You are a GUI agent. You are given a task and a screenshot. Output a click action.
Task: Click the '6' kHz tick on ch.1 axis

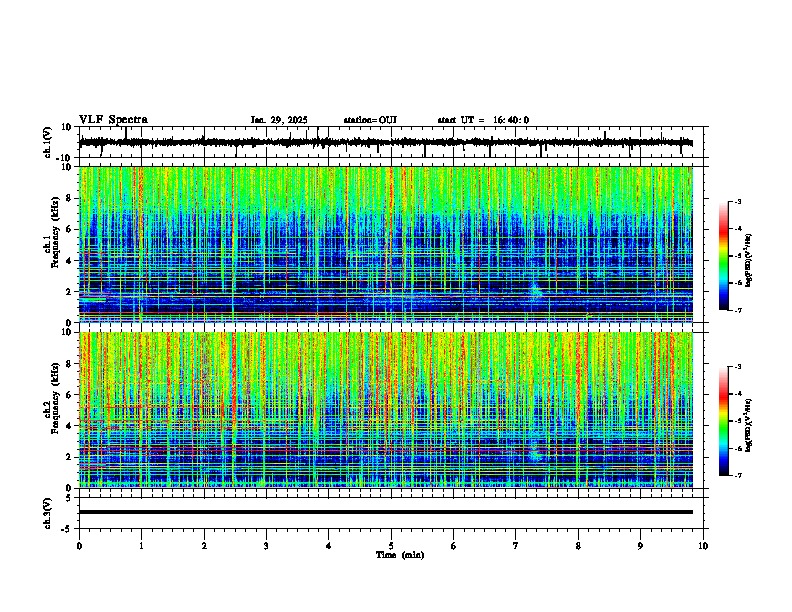coord(69,230)
